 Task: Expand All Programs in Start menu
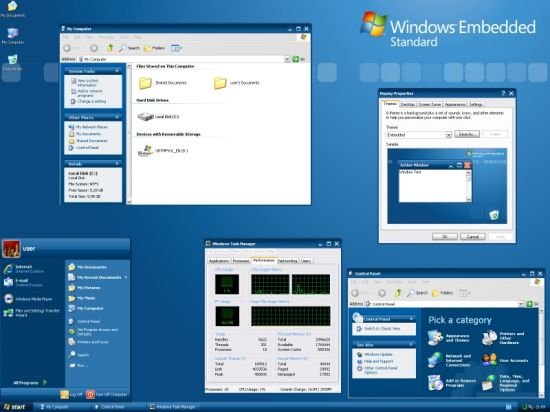click(30, 383)
